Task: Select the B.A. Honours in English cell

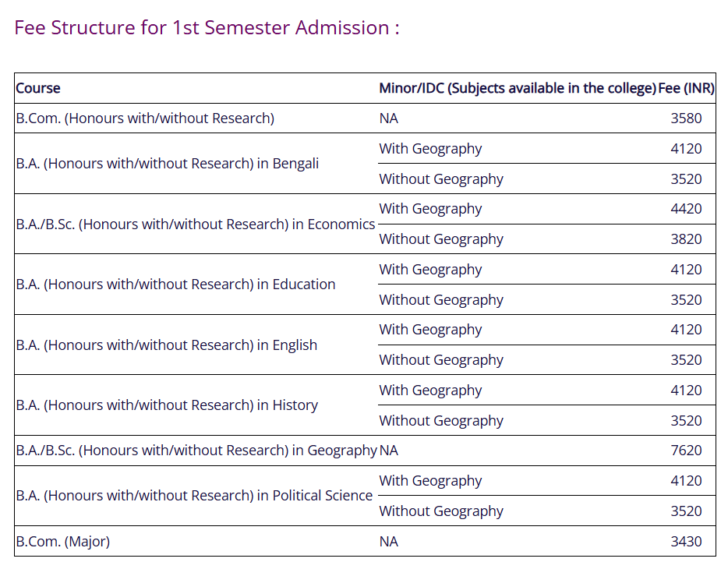Action: pyautogui.click(x=166, y=345)
